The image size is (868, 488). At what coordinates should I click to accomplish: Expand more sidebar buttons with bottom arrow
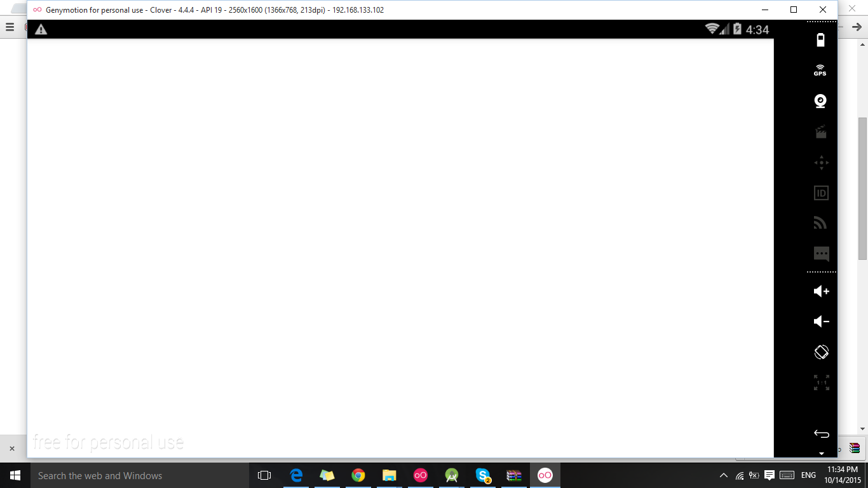pyautogui.click(x=821, y=454)
